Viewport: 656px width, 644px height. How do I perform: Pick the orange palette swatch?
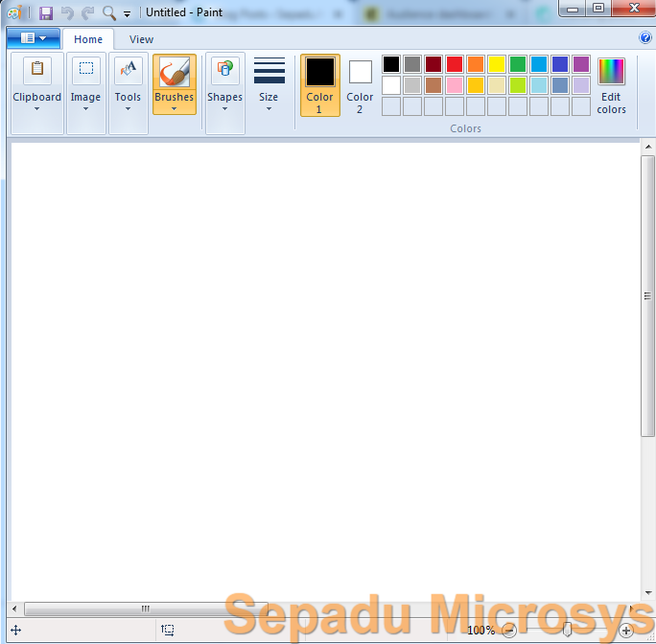point(476,64)
